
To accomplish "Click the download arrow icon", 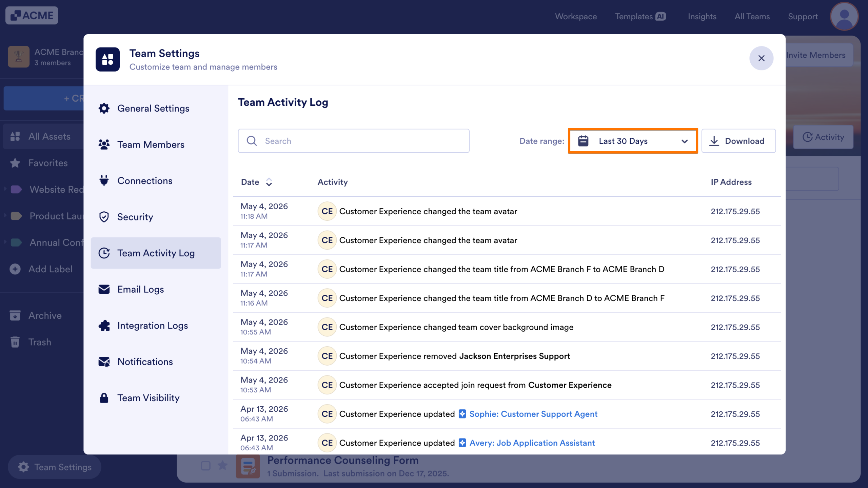I will pyautogui.click(x=714, y=141).
